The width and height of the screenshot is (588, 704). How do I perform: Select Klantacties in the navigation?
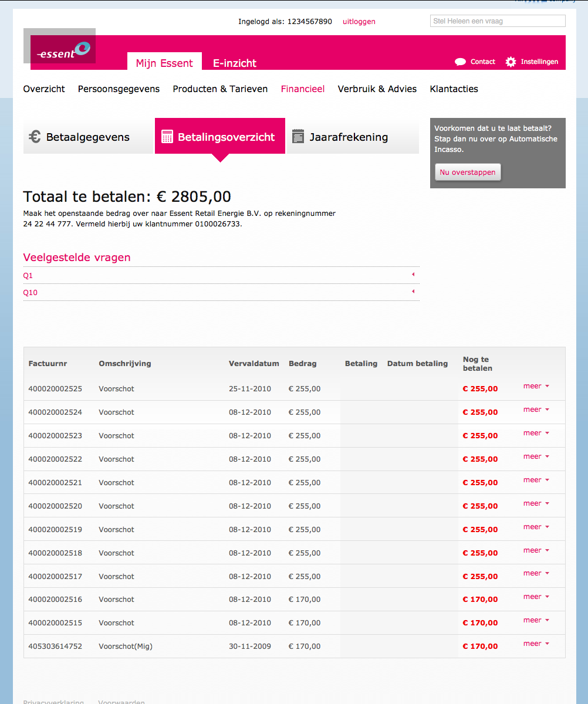[x=454, y=89]
